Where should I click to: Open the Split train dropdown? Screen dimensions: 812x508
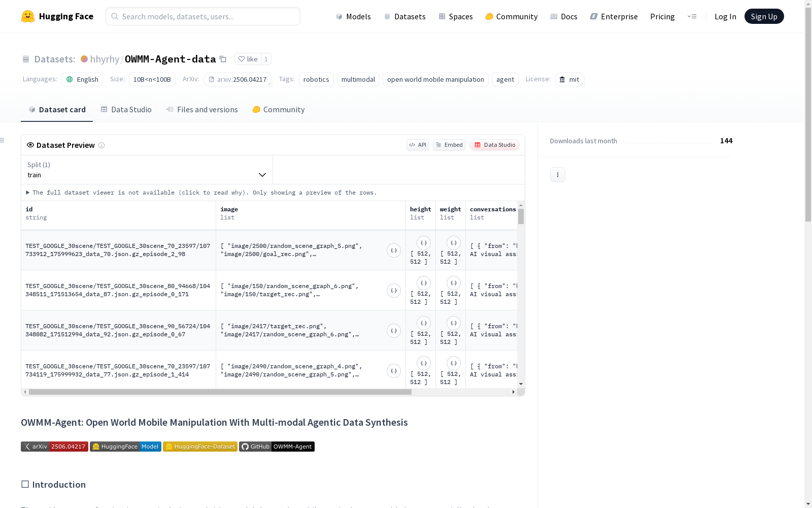(x=147, y=170)
